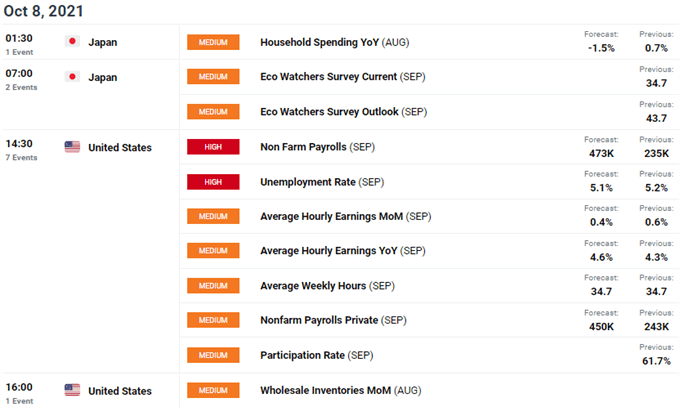This screenshot has height=411, width=679.
Task: Open Nonfarm Payrolls Private (SEP) event
Action: [333, 320]
